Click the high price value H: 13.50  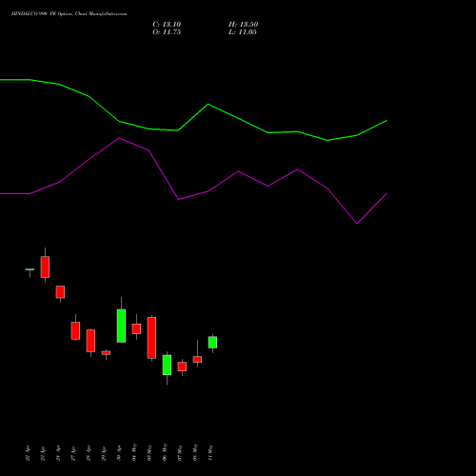243,25
